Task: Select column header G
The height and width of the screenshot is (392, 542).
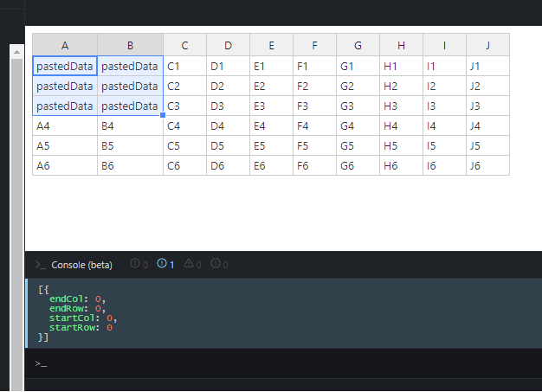Action: click(358, 45)
